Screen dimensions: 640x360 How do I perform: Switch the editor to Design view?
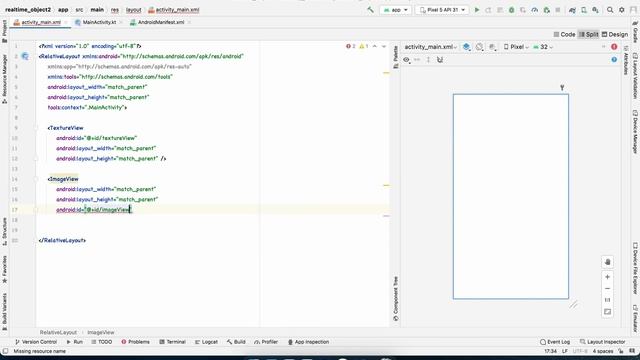(615, 34)
